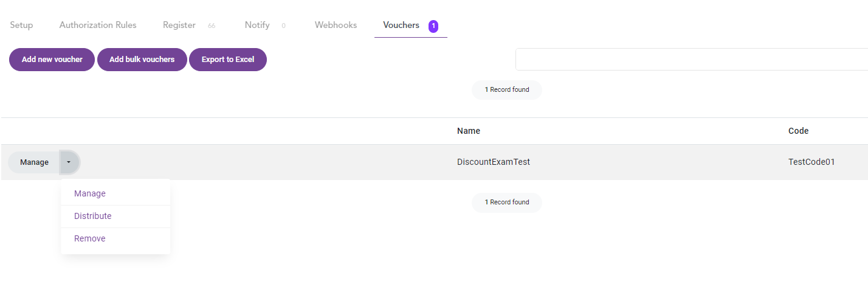
Task: Click the Add bulk vouchers button
Action: pyautogui.click(x=142, y=60)
